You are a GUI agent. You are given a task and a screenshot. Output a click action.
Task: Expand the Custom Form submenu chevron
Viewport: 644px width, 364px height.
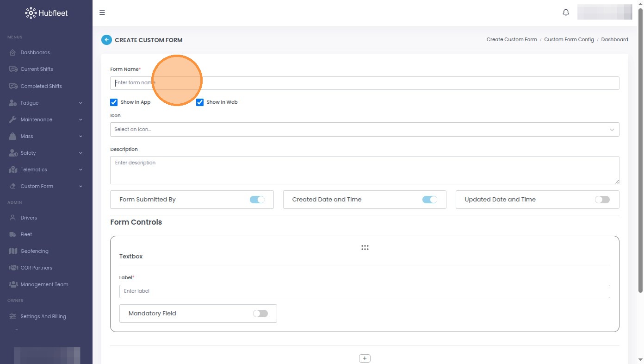point(80,186)
